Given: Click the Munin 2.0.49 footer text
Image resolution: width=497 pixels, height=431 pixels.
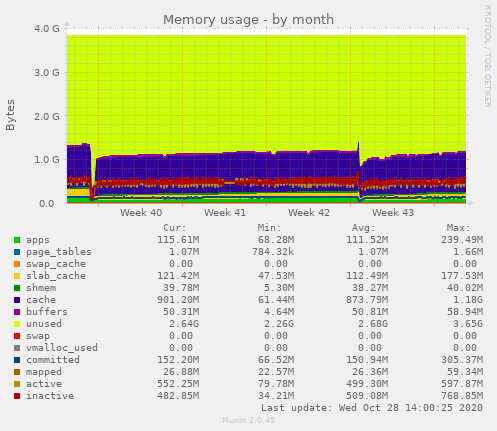Looking at the screenshot, I should [x=249, y=420].
